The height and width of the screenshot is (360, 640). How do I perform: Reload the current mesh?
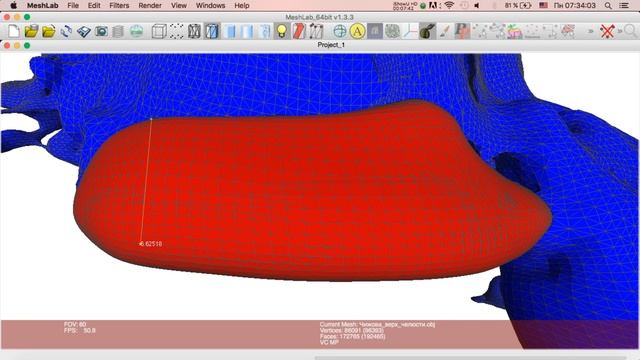(66, 31)
